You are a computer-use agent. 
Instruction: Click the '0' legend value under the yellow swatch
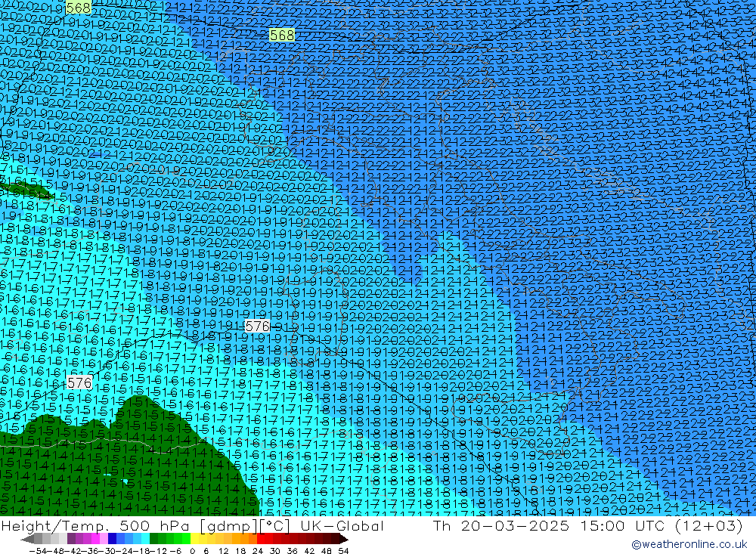(192, 551)
